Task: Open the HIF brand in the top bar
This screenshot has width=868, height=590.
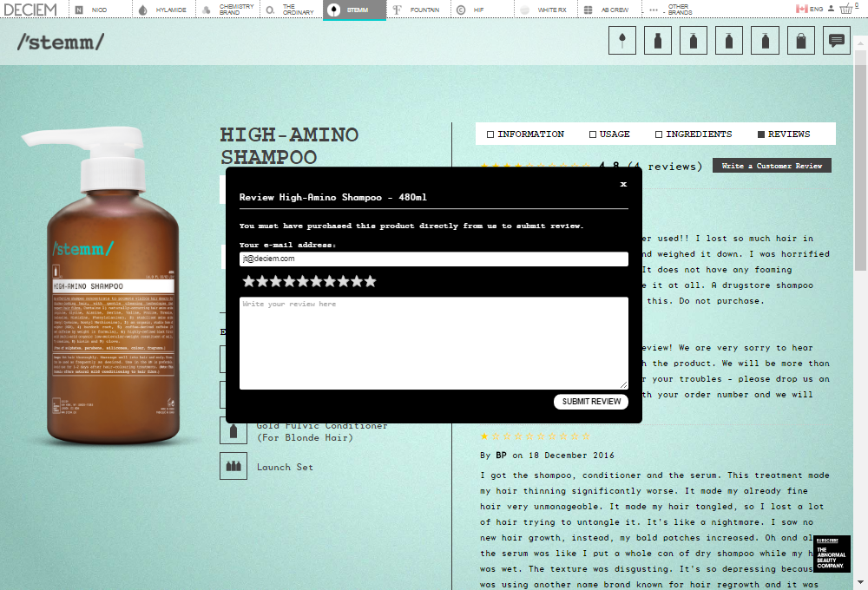Action: tap(482, 10)
